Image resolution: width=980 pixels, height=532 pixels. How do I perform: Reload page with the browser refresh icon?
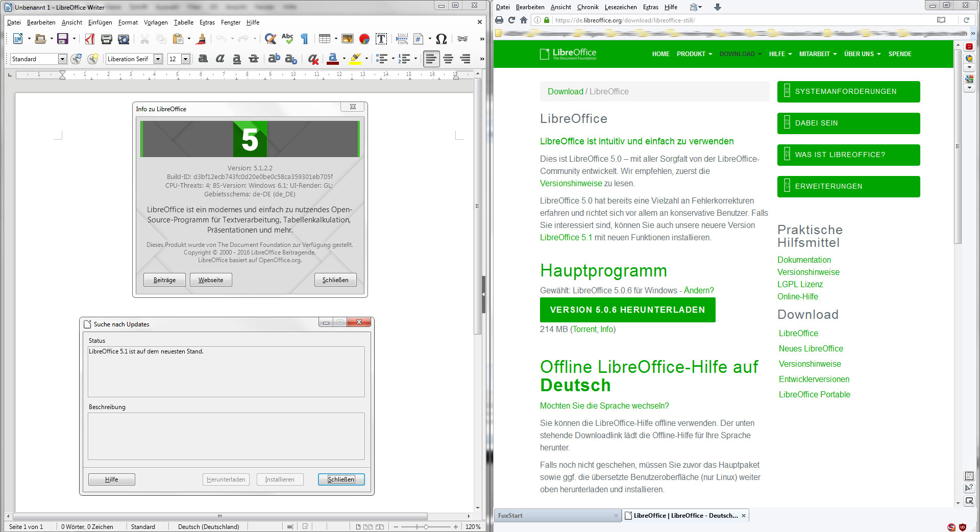(511, 20)
